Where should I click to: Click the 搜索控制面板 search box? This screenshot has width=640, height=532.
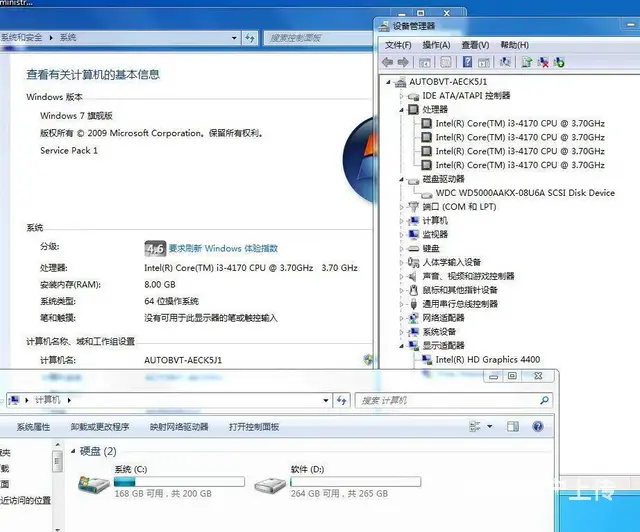[x=318, y=38]
